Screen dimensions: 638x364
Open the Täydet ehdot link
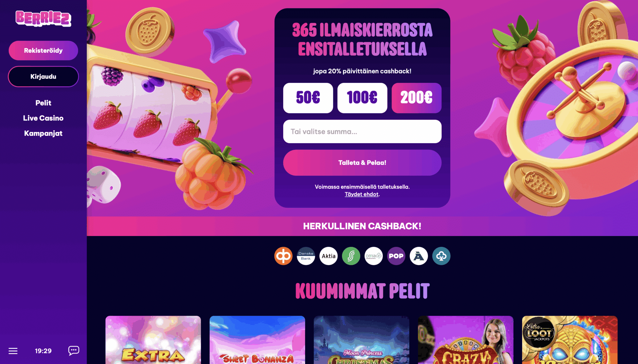pos(362,194)
